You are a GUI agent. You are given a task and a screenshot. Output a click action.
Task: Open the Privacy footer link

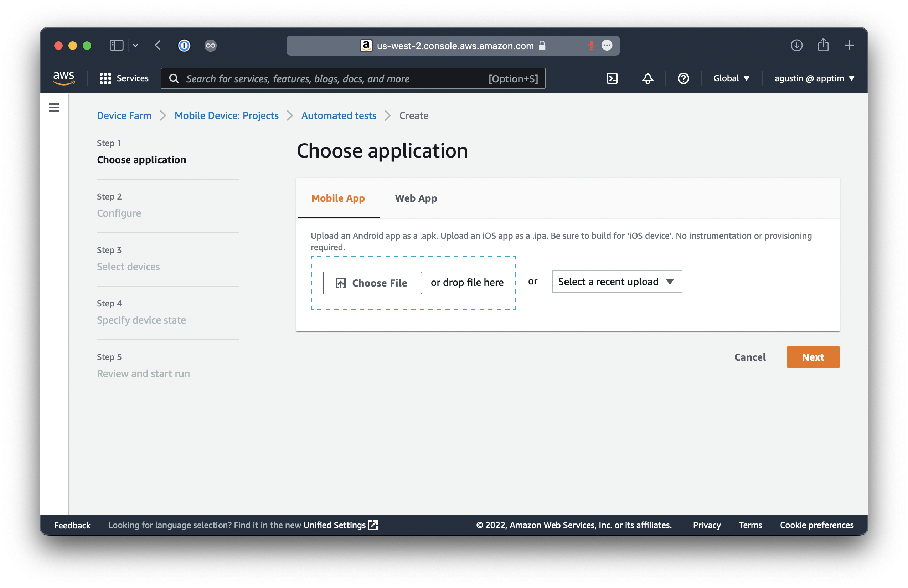tap(707, 525)
